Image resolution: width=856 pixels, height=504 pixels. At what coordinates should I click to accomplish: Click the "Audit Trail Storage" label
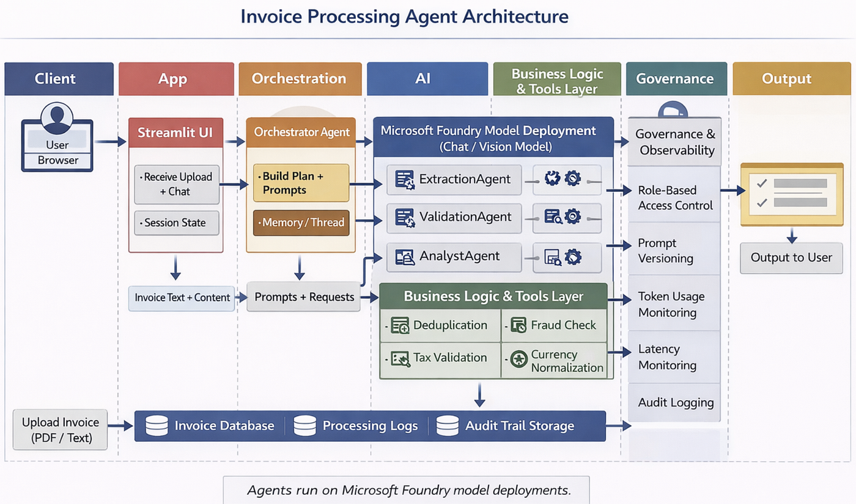pyautogui.click(x=520, y=426)
